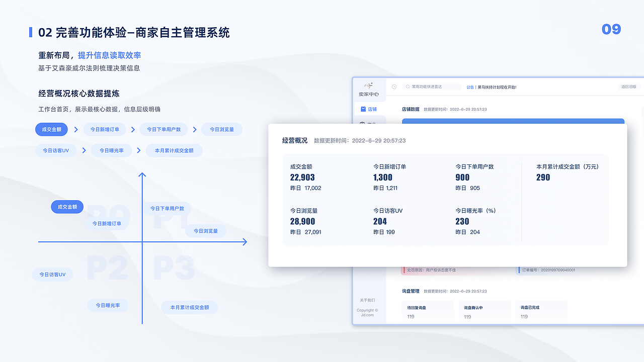Click the 今日浏览量 tag in the tag row
The height and width of the screenshot is (362, 644).
[222, 129]
